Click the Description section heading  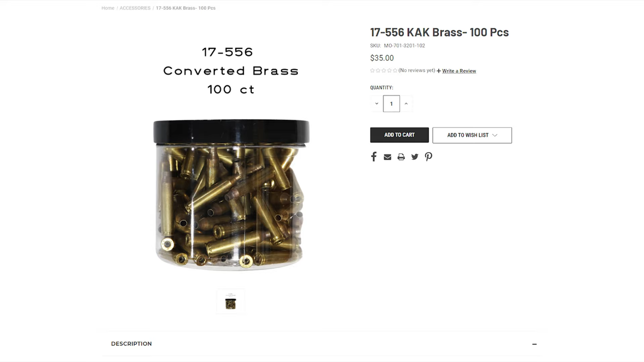click(132, 344)
